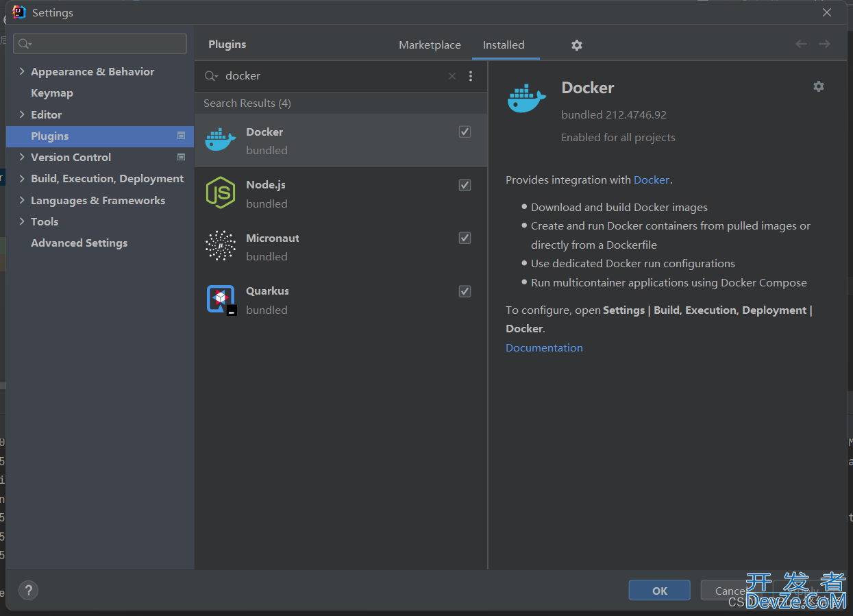Screen dimensions: 853x616
Task: Uncheck the Quarkus plugin checkbox
Action: (x=465, y=291)
